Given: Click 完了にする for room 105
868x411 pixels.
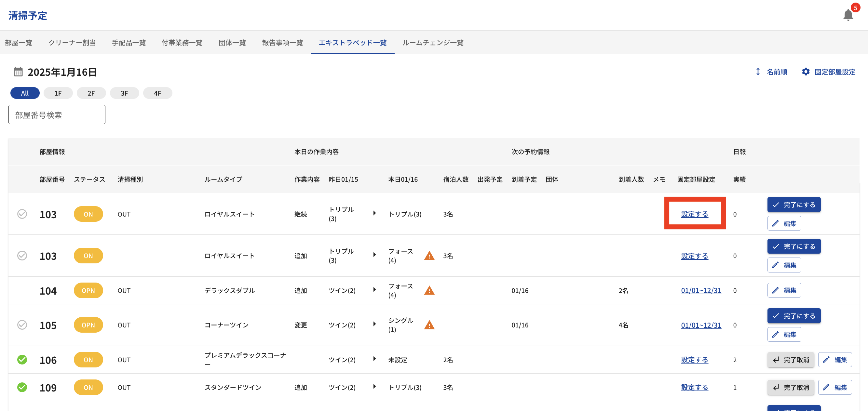Looking at the screenshot, I should tap(793, 316).
